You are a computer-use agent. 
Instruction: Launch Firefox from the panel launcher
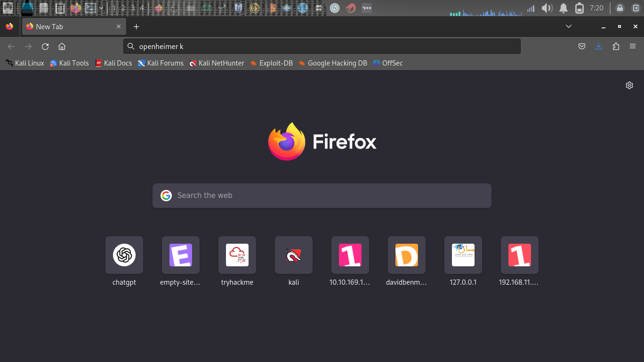coord(76,8)
